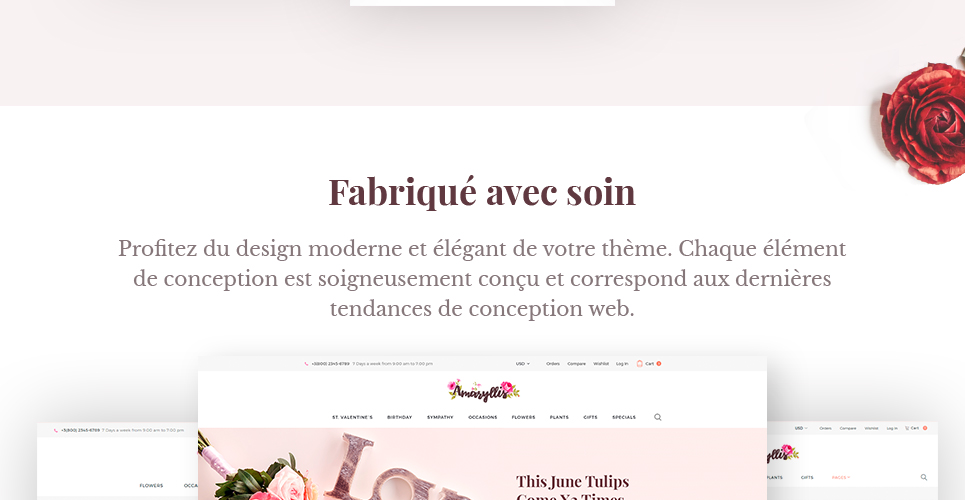Select the Occasions menu item
The image size is (965, 500).
pyautogui.click(x=482, y=417)
